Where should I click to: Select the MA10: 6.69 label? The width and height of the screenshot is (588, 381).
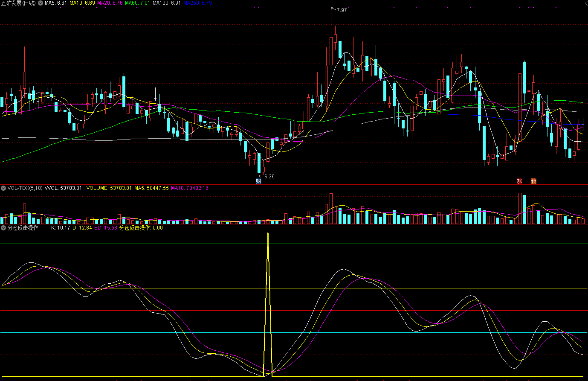click(82, 3)
